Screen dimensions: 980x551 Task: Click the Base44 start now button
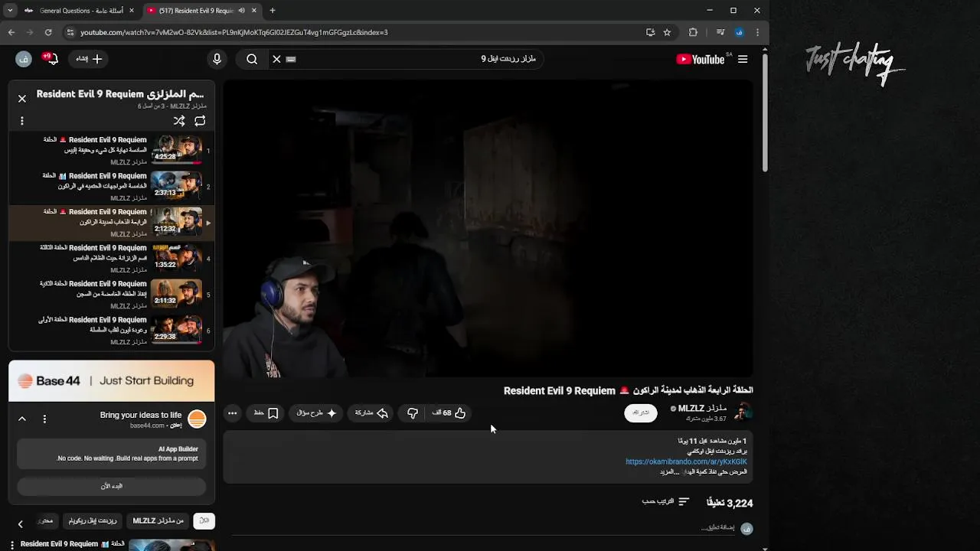pos(111,486)
